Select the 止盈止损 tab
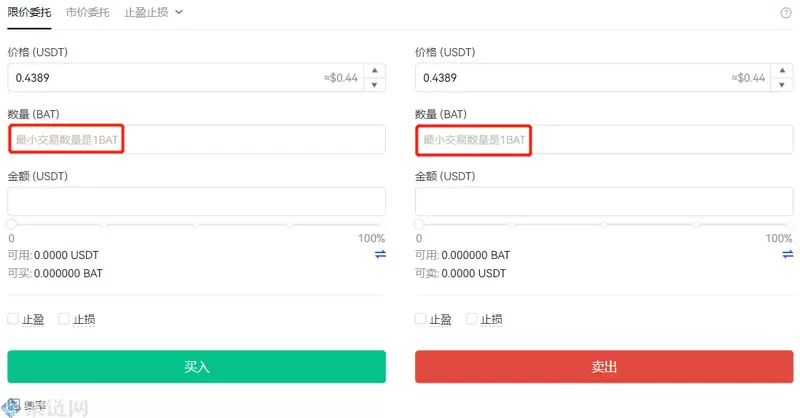This screenshot has height=418, width=800. (x=146, y=12)
